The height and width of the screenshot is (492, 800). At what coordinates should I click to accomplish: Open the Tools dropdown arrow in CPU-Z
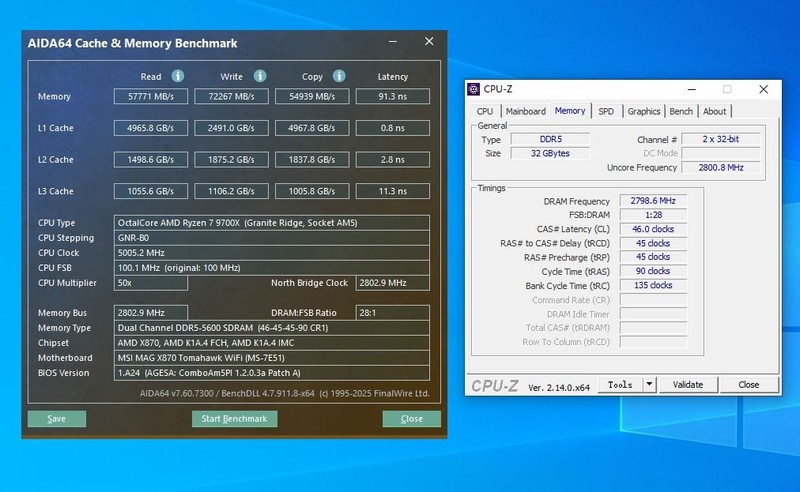[x=649, y=384]
